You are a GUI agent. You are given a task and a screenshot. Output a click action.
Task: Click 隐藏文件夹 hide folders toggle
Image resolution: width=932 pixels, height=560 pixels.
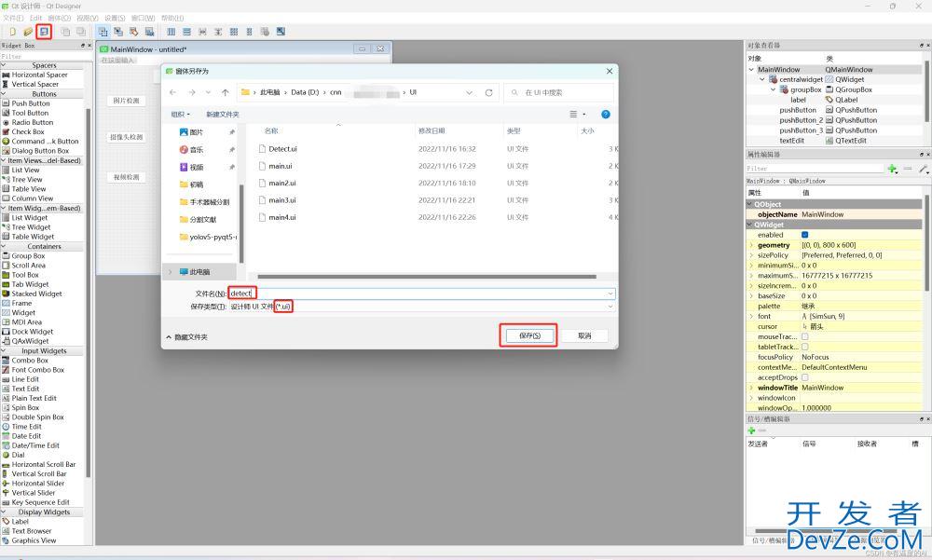[187, 337]
